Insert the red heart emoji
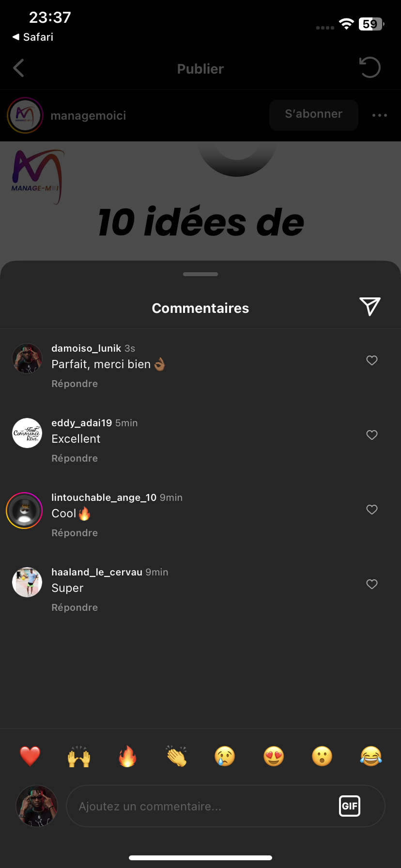Viewport: 401px width, 868px height. tap(30, 756)
